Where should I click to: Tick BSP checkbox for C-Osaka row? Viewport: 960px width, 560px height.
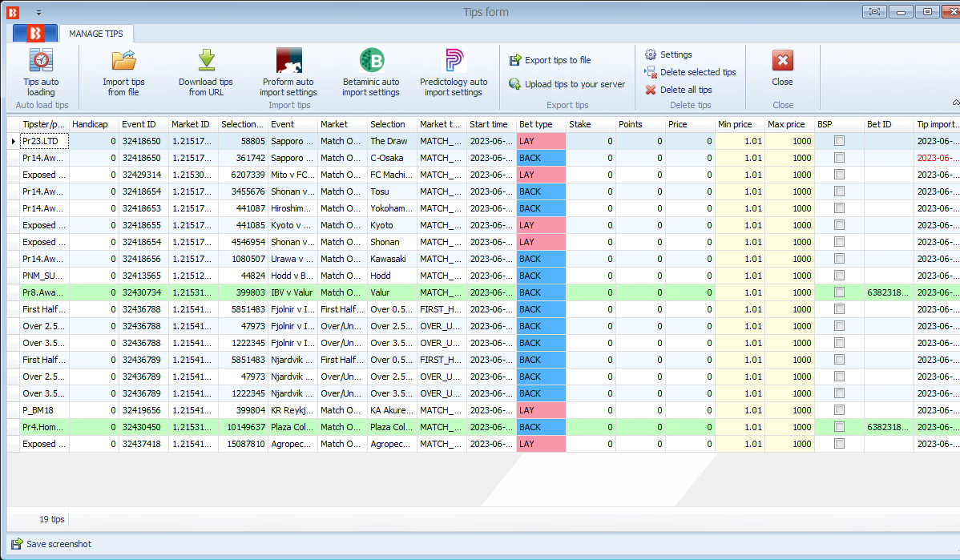pyautogui.click(x=839, y=158)
